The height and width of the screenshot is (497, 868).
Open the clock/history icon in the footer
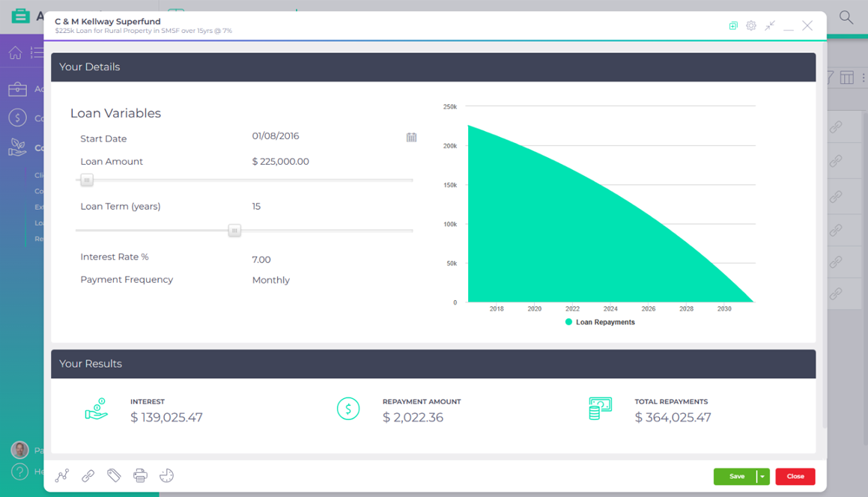tap(166, 475)
